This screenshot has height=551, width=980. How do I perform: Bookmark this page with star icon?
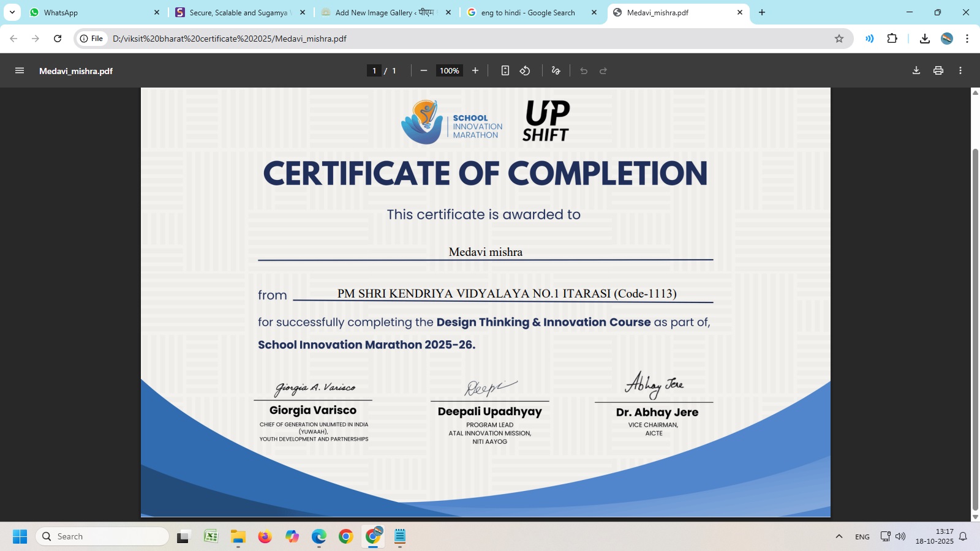point(839,39)
